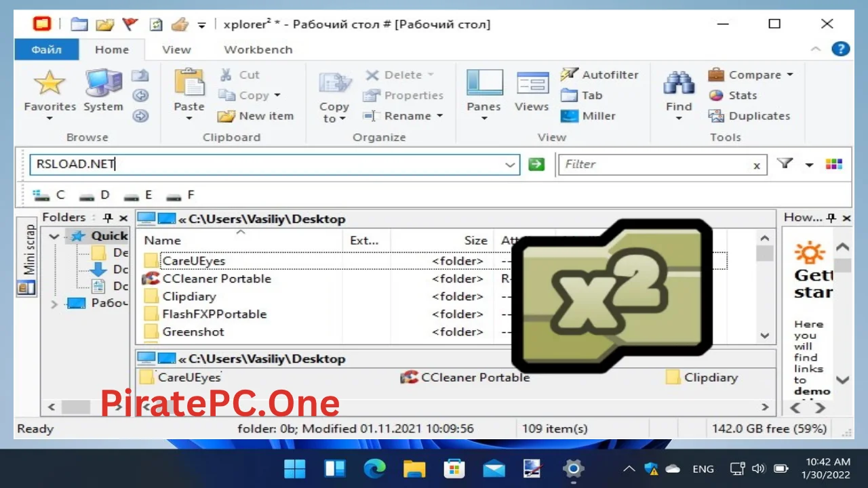Find Duplicates in Tools group

click(749, 116)
